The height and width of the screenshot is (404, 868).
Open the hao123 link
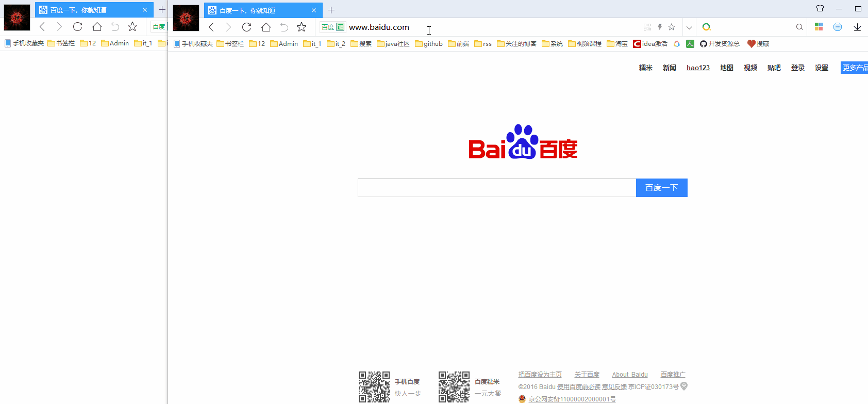point(698,68)
